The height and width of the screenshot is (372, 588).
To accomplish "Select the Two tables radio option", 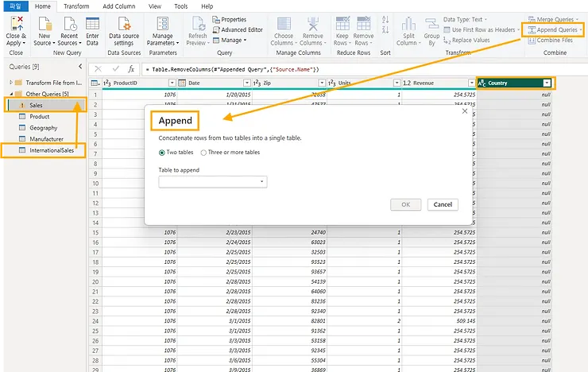I will [163, 152].
